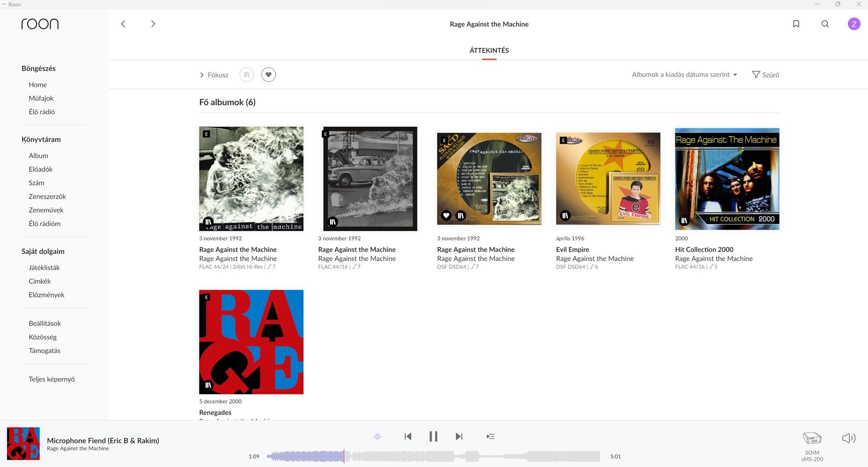Screen dimensions: 868x467
Task: Switch to Teljes képernyő fullscreen
Action: point(52,379)
